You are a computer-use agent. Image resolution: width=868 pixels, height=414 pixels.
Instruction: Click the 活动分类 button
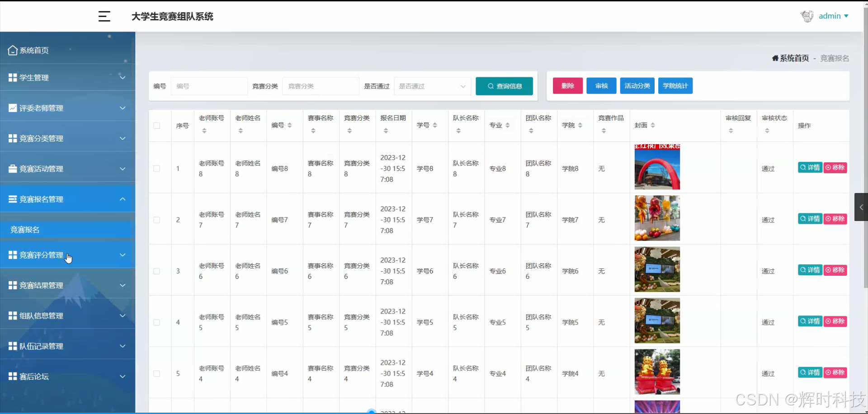pos(637,86)
